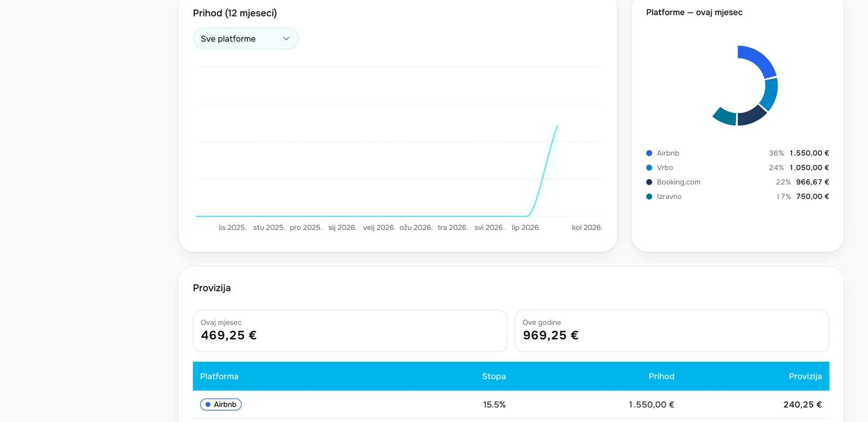Click the Airbnb blue legend dot
868x422 pixels.
click(x=649, y=153)
